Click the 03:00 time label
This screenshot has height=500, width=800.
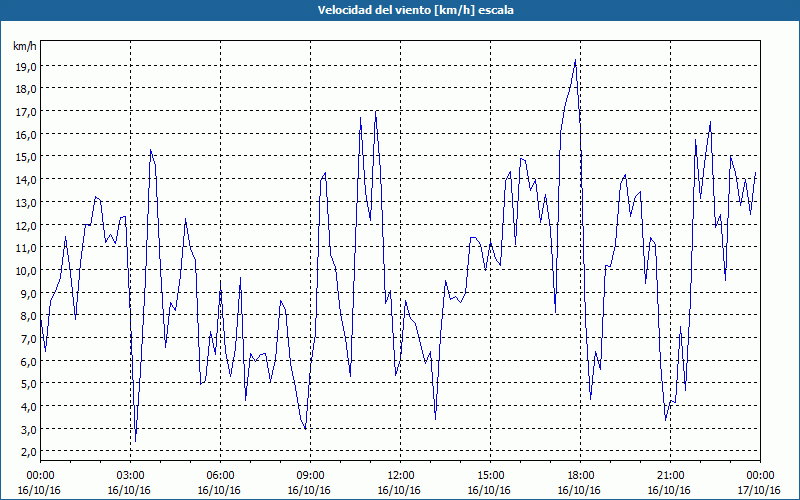click(x=130, y=476)
